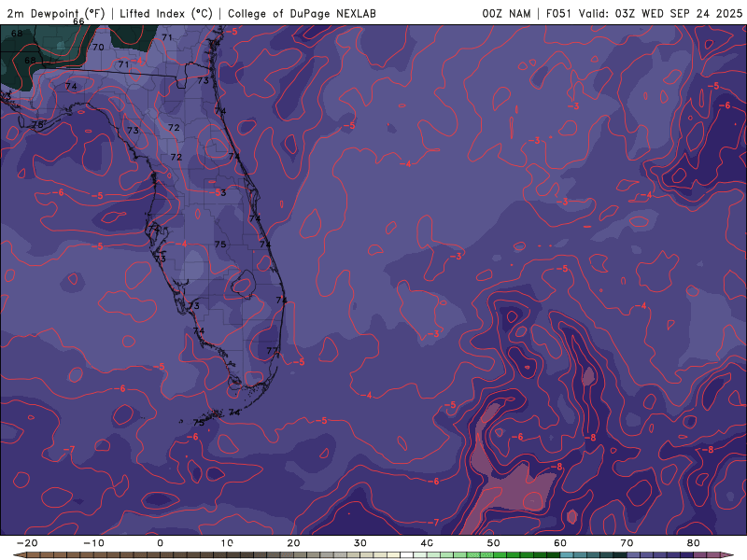Click the 77 dewpoint value near Miami
This screenshot has width=747, height=560.
[x=272, y=351]
